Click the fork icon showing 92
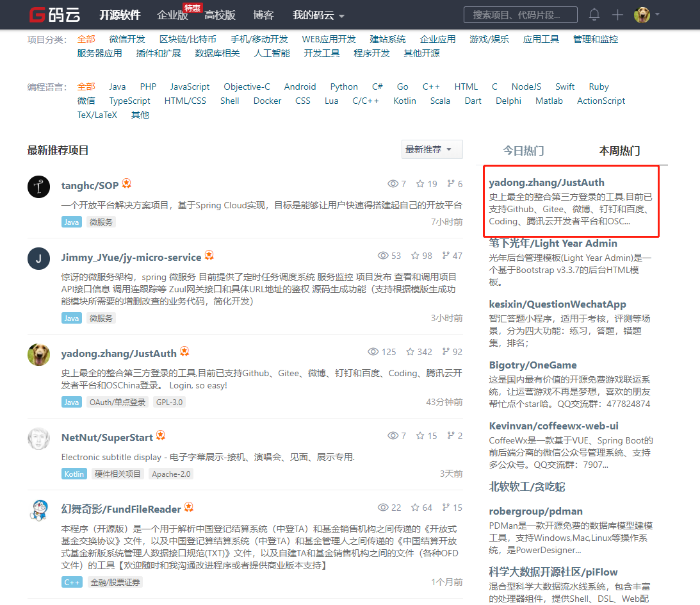The width and height of the screenshot is (700, 605). pos(446,352)
